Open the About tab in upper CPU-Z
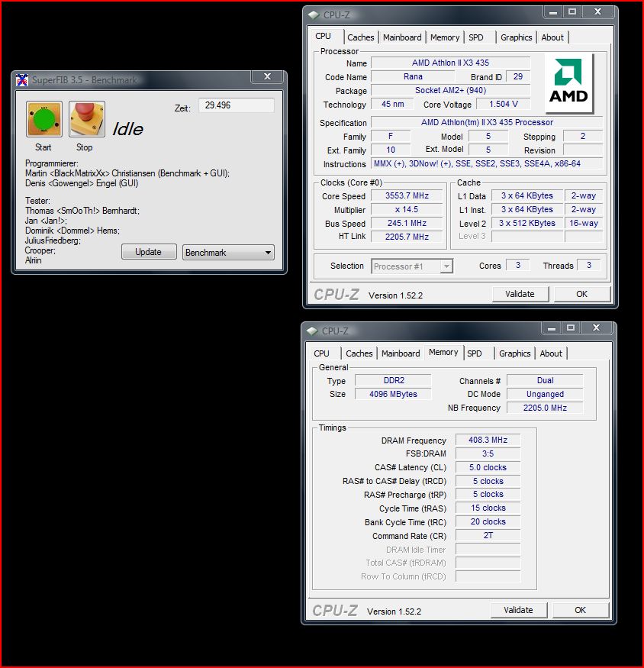 [x=552, y=37]
